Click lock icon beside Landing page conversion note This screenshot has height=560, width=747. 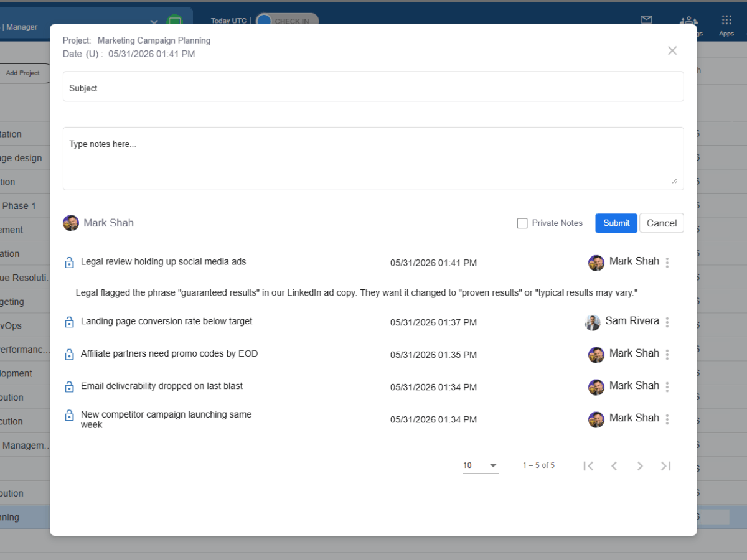coord(70,322)
